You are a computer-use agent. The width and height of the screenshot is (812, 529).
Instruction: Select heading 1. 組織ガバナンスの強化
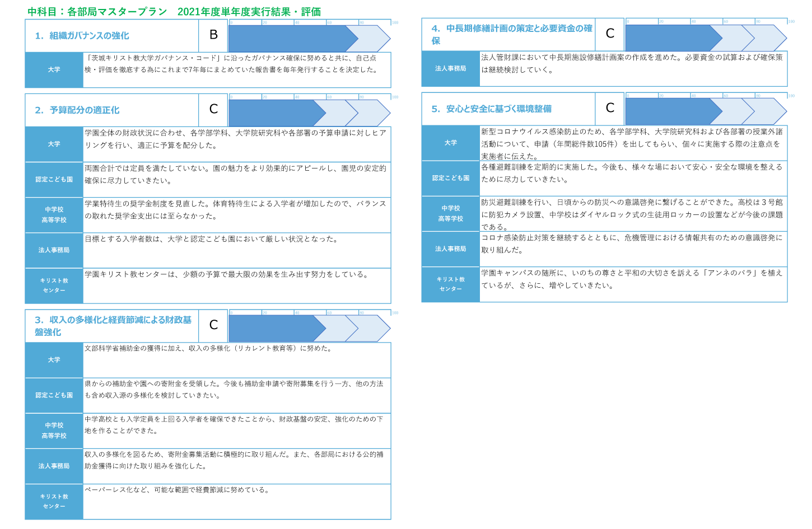pos(82,36)
